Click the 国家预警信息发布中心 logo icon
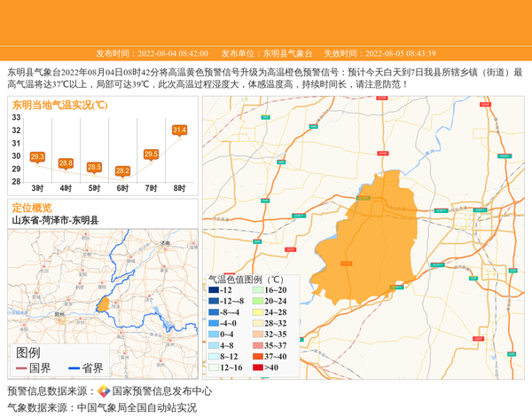Screen dimensions: 532x418 click(104, 391)
